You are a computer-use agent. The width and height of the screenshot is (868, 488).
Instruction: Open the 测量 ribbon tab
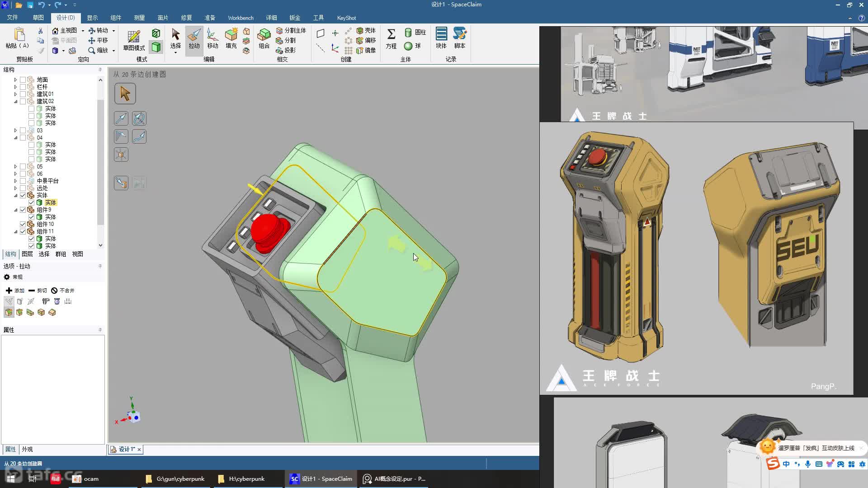point(139,18)
